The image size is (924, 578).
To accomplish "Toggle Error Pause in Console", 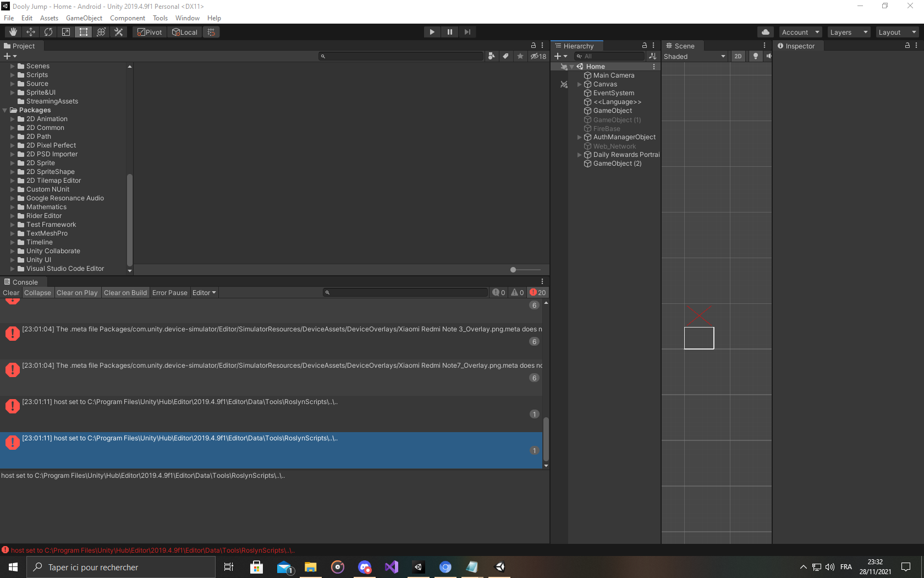I will (x=170, y=293).
